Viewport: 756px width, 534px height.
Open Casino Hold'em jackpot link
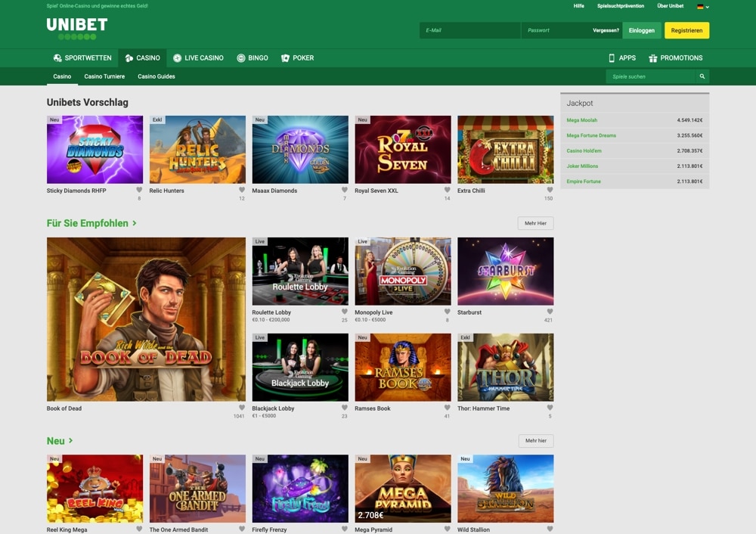click(584, 151)
